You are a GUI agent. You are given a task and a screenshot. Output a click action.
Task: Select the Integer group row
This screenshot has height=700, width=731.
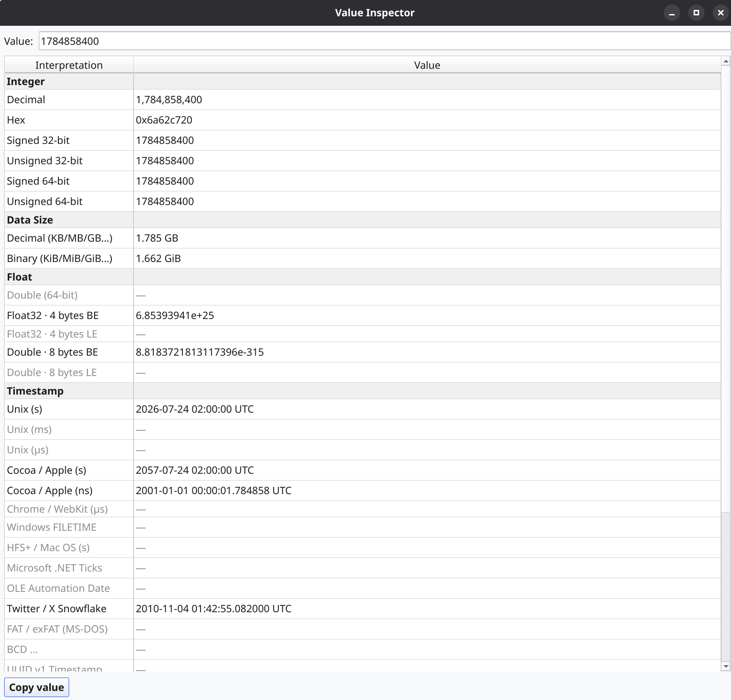tap(363, 81)
